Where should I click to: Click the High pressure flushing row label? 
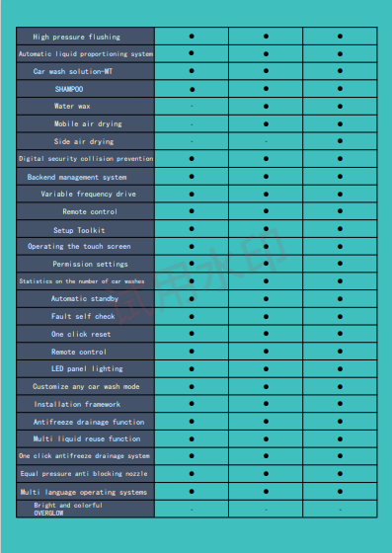[x=76, y=38]
